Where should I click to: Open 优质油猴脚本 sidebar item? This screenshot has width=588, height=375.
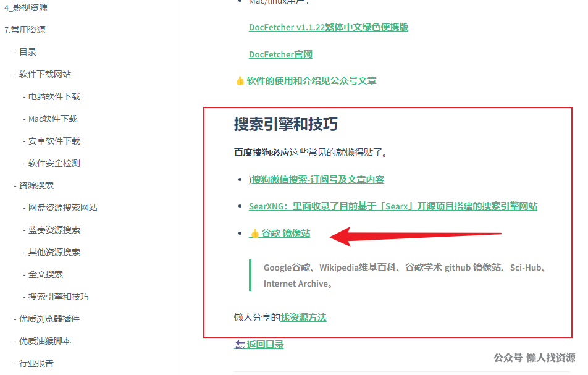(x=44, y=341)
